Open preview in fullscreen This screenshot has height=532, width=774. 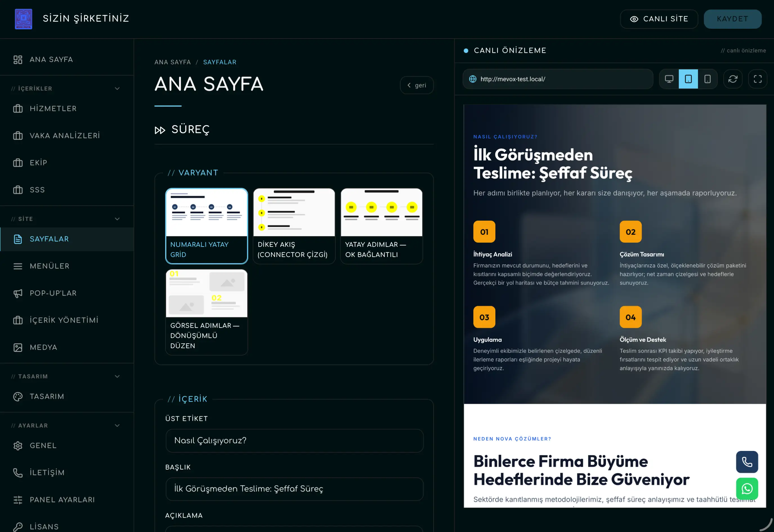point(758,79)
